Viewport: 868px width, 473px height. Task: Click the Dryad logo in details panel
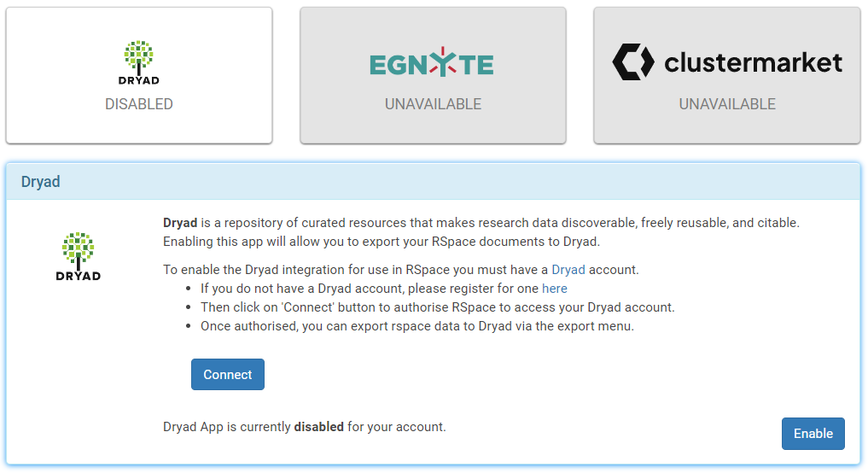78,256
